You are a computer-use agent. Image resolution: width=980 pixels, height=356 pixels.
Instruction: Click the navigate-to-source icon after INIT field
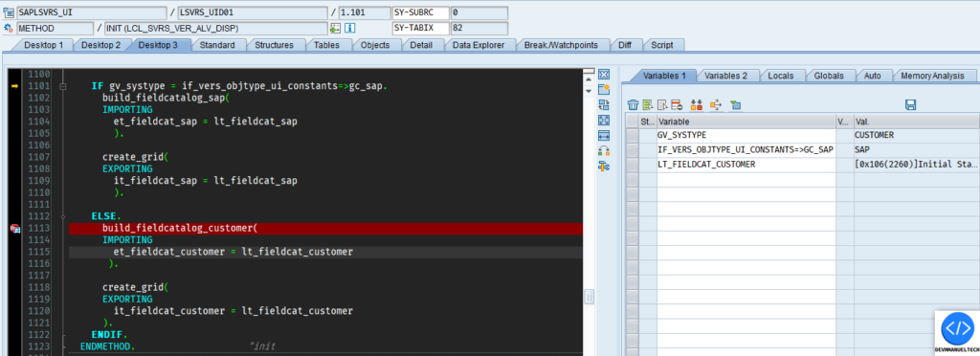pos(336,28)
